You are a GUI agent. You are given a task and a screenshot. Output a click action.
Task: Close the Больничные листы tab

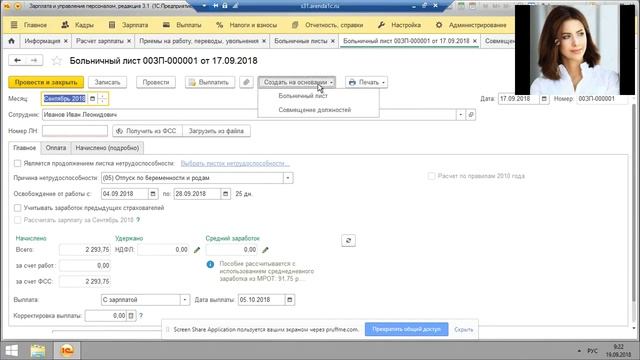[x=333, y=41]
